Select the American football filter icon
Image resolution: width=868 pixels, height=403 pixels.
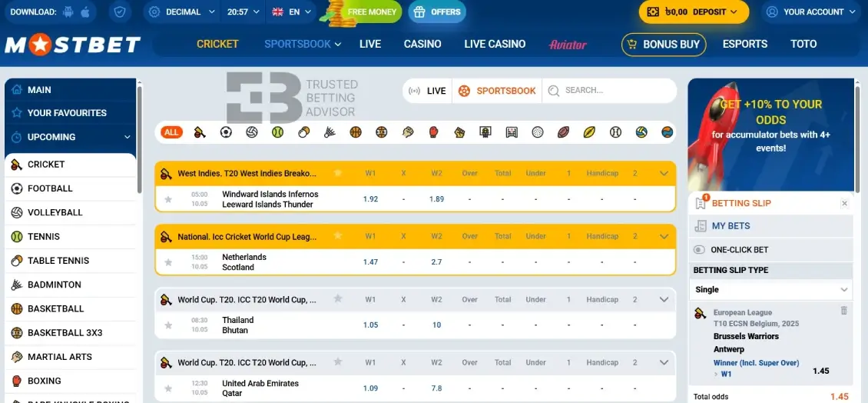tap(564, 132)
